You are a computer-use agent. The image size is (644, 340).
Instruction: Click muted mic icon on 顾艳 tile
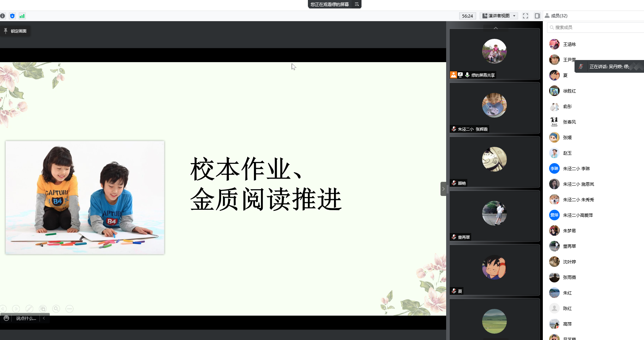pyautogui.click(x=454, y=183)
